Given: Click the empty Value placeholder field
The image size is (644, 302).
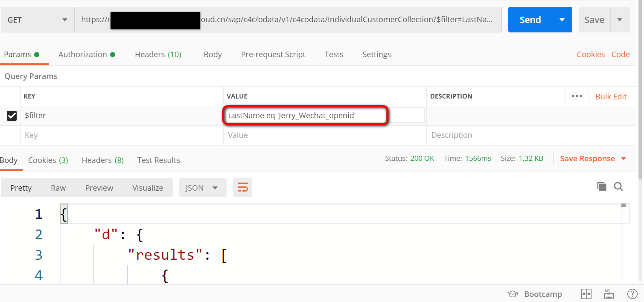Looking at the screenshot, I should (x=325, y=135).
